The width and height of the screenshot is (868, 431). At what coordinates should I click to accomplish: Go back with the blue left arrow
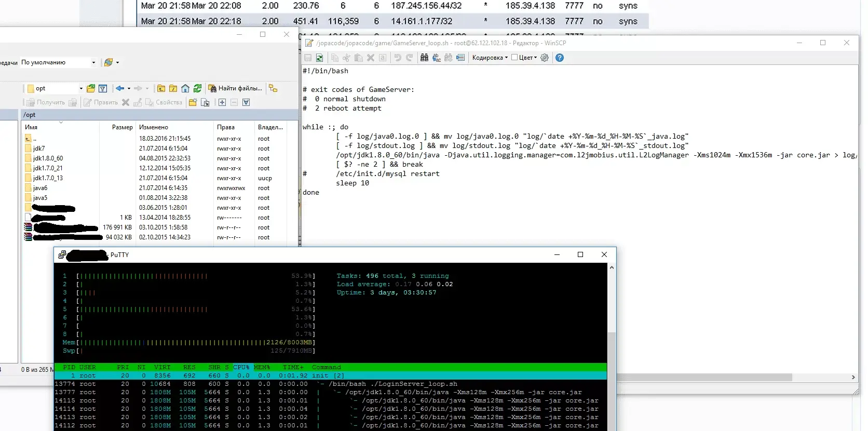[x=120, y=88]
